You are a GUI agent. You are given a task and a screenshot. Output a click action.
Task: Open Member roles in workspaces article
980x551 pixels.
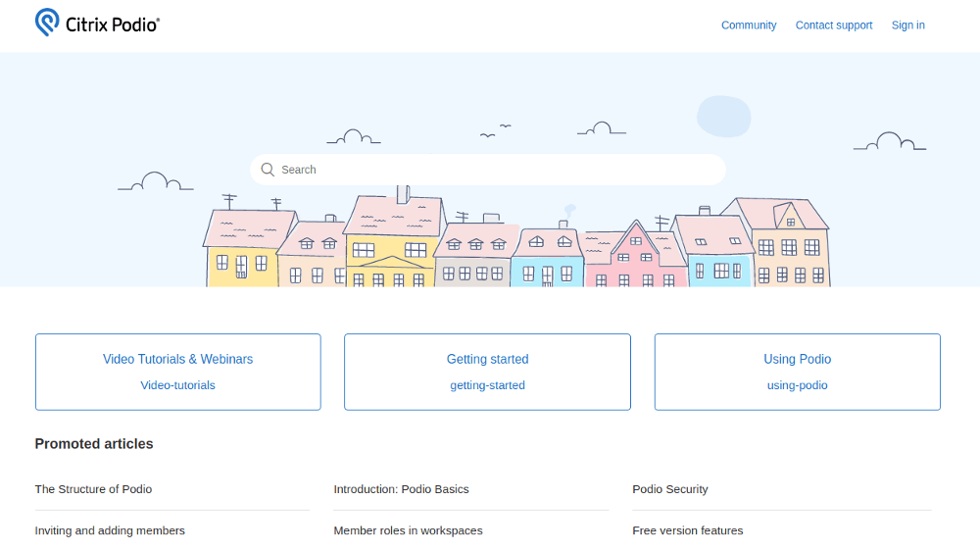coord(408,530)
